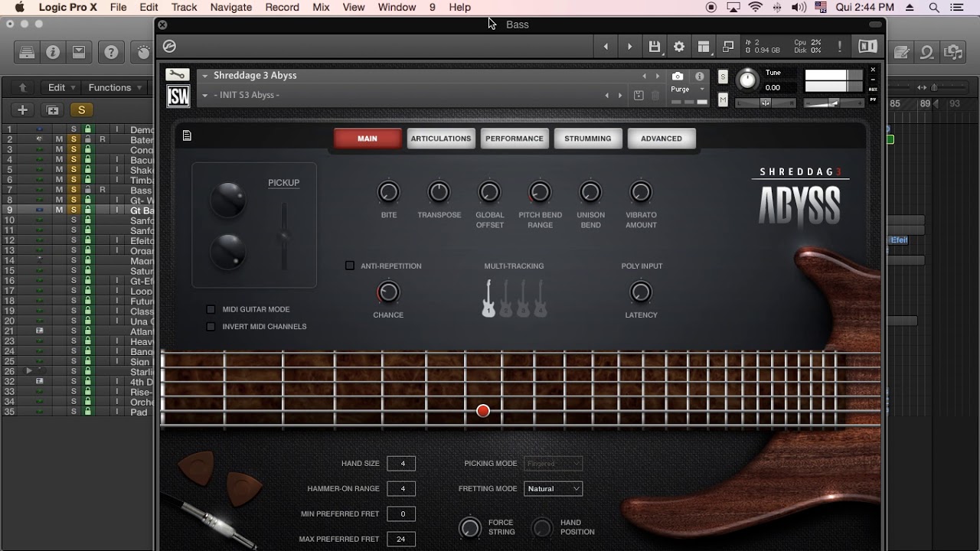
Task: Enable the Anti-Repetition checkbox
Action: pyautogui.click(x=350, y=266)
